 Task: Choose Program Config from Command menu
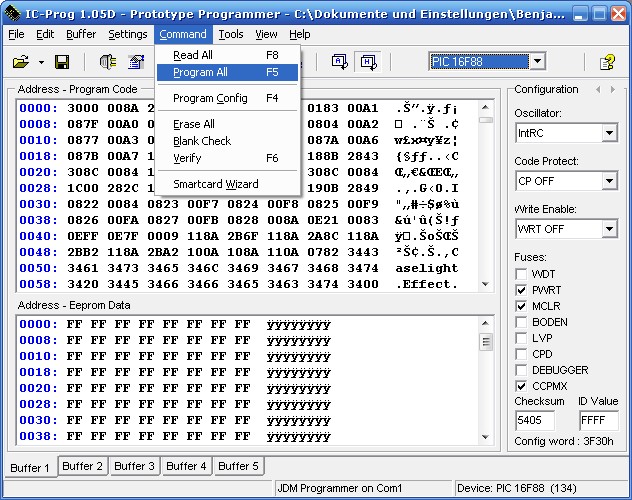[227, 98]
